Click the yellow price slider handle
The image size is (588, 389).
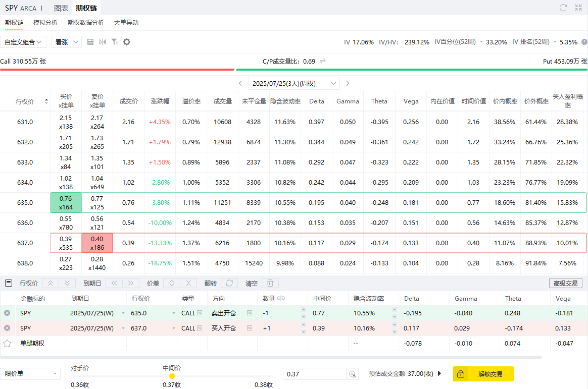coord(172,376)
